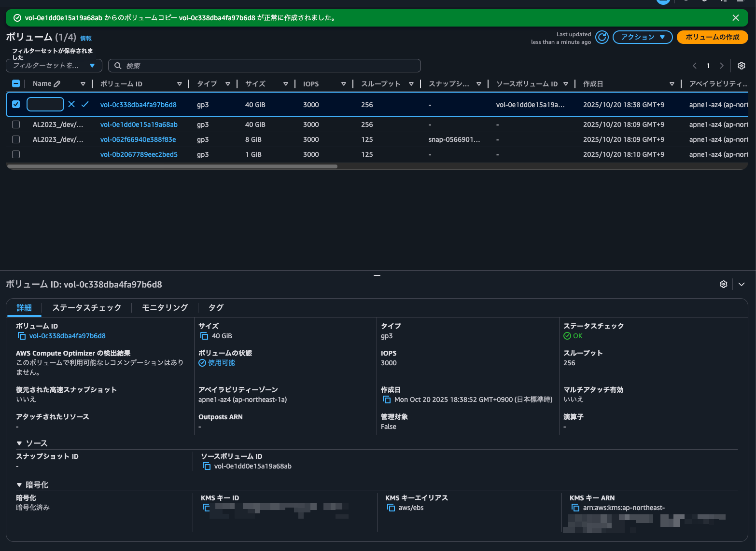This screenshot has height=551, width=756.
Task: Cancel Name edit with X icon
Action: pyautogui.click(x=71, y=104)
